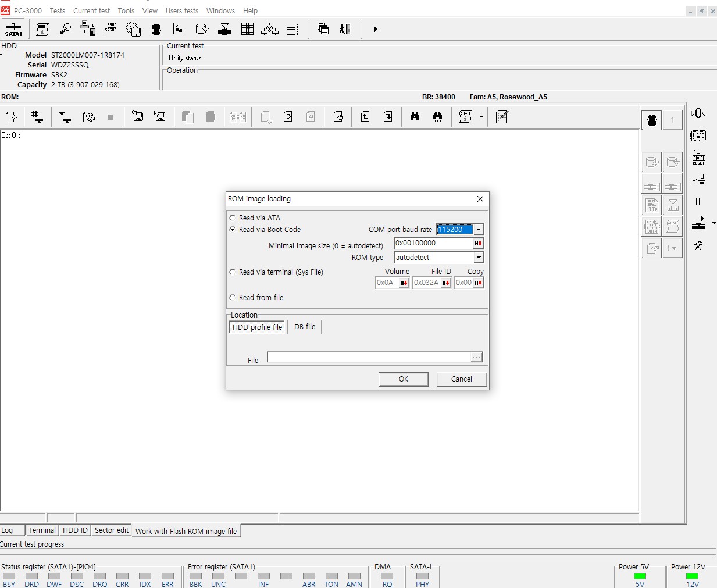The width and height of the screenshot is (717, 588).
Task: Select the Read via ATA radio option
Action: [x=233, y=218]
